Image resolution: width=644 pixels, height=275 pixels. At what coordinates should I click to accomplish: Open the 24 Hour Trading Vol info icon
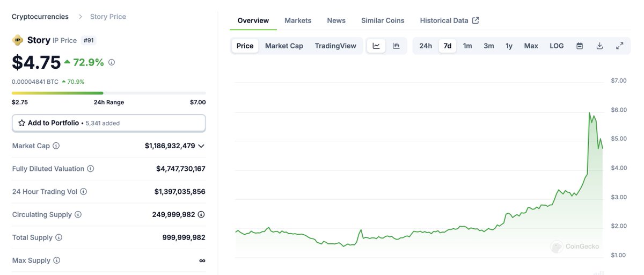pos(84,192)
